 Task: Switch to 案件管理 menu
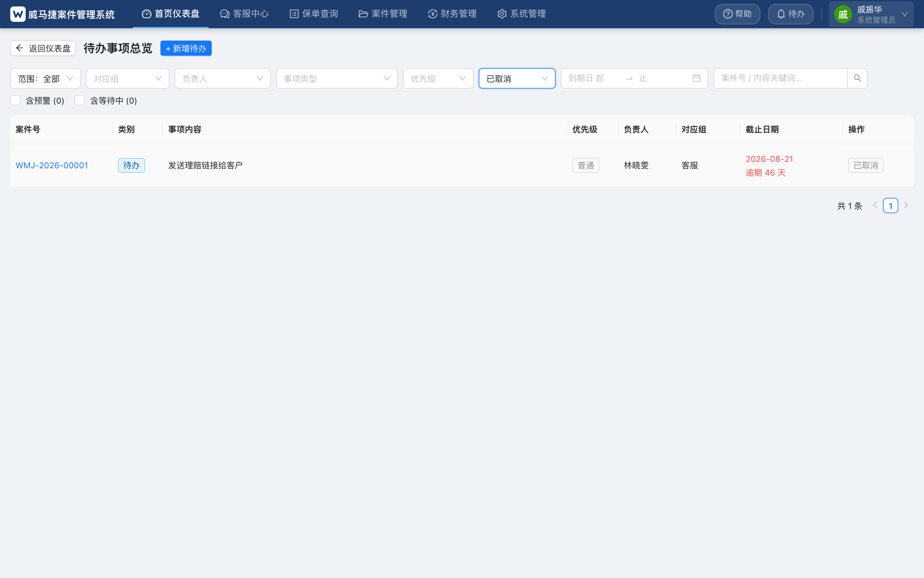point(383,14)
